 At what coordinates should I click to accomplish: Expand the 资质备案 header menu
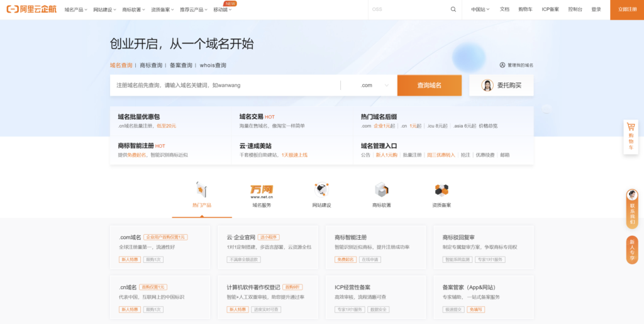coord(162,9)
